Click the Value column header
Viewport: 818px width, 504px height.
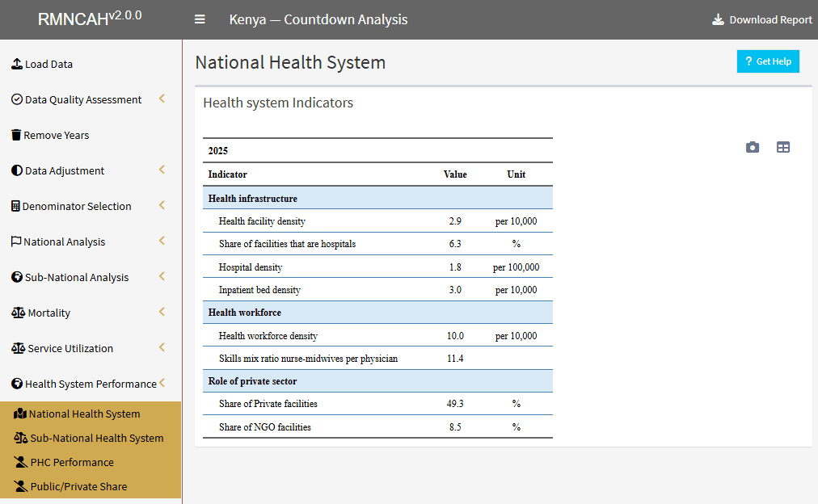click(x=455, y=174)
